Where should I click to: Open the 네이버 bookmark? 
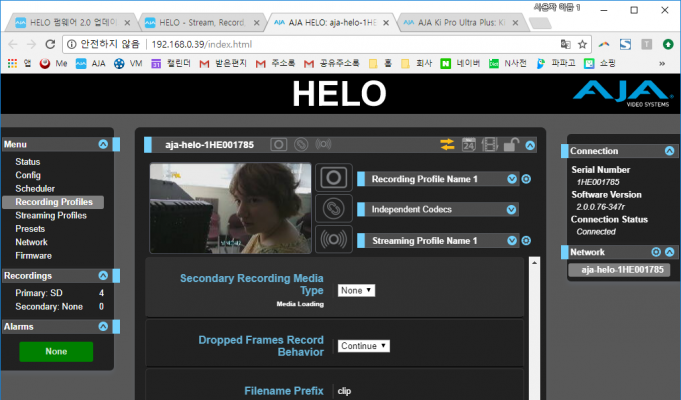coord(460,64)
